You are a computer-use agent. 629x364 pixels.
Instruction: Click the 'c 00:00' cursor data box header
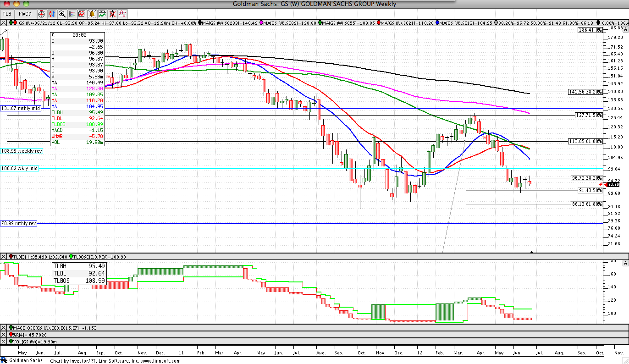coord(77,35)
